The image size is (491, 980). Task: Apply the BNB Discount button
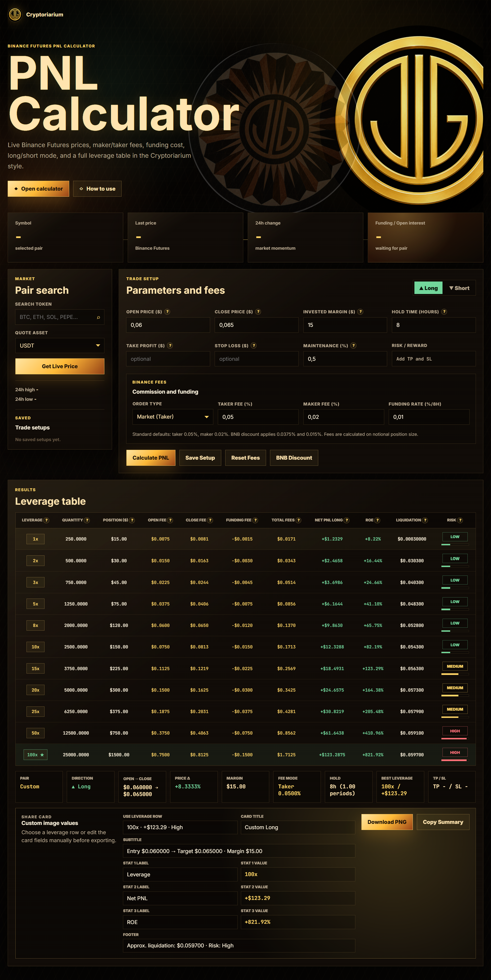(294, 458)
